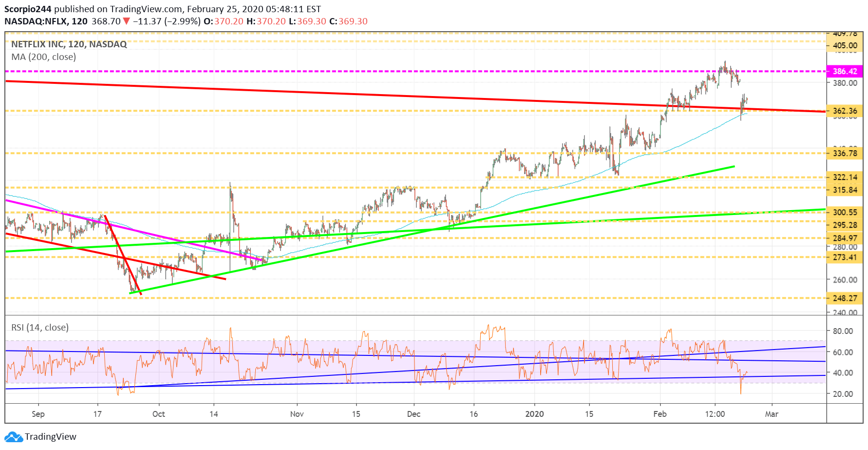Click the RSI 40.00 axis value

(x=843, y=372)
